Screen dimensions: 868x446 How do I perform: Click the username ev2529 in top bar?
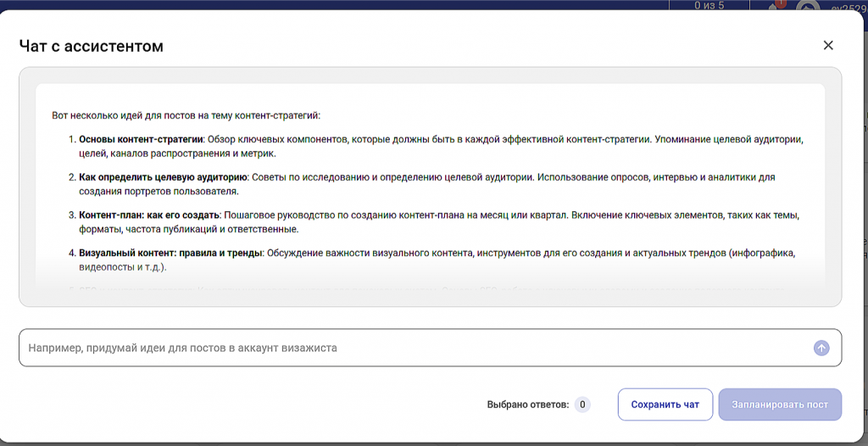848,6
